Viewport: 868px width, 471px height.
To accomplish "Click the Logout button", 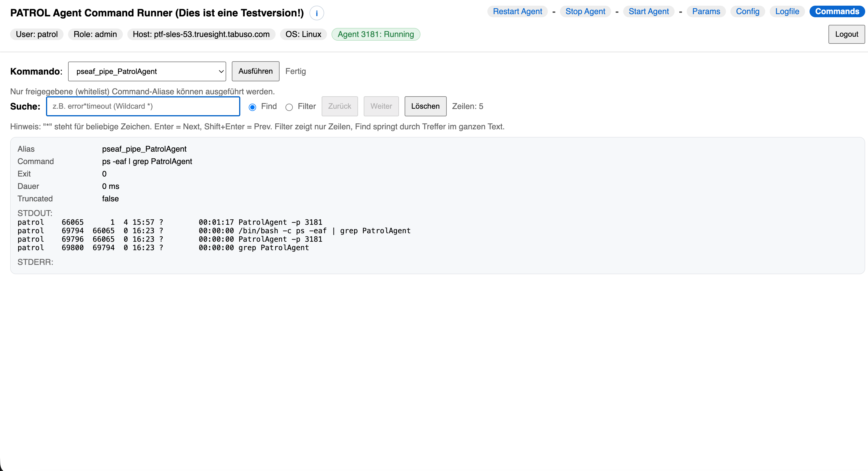I will (847, 34).
